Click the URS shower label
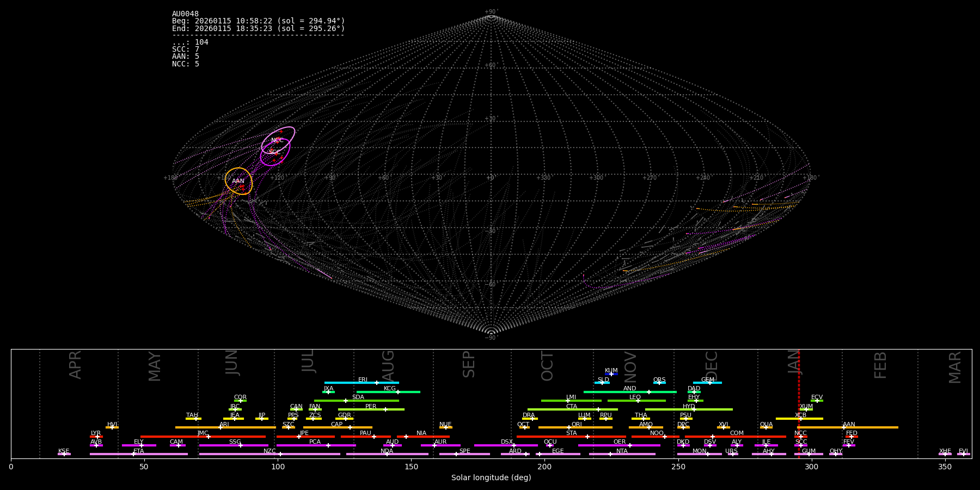This screenshot has width=980, height=490. tap(731, 451)
